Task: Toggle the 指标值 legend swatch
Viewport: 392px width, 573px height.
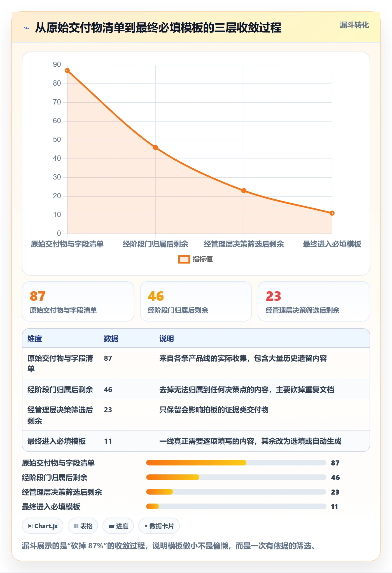Action: [x=184, y=259]
